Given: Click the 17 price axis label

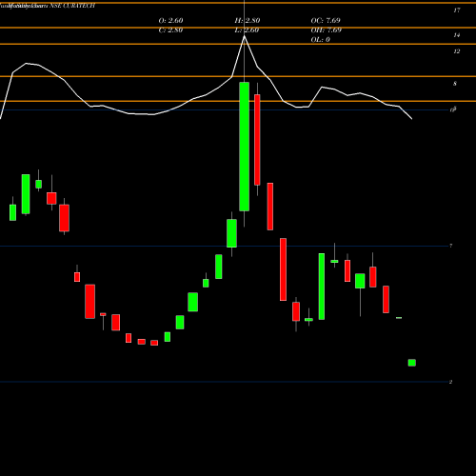Looking at the screenshot, I should [457, 10].
